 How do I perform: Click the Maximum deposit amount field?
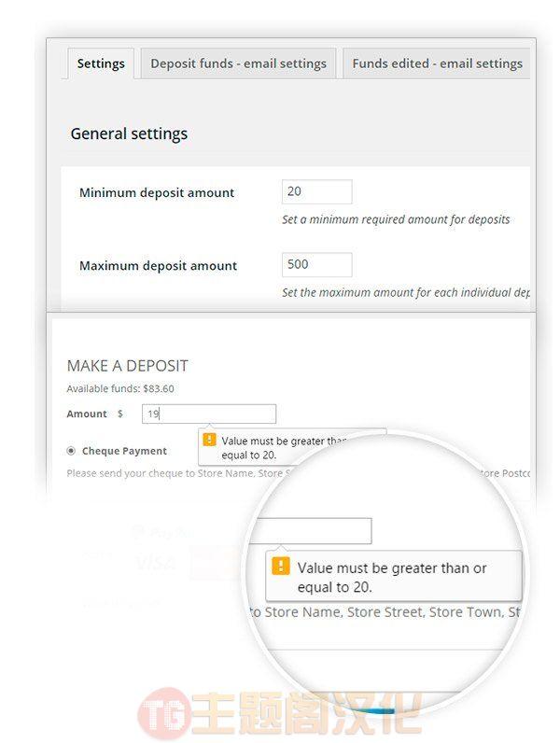tap(317, 264)
